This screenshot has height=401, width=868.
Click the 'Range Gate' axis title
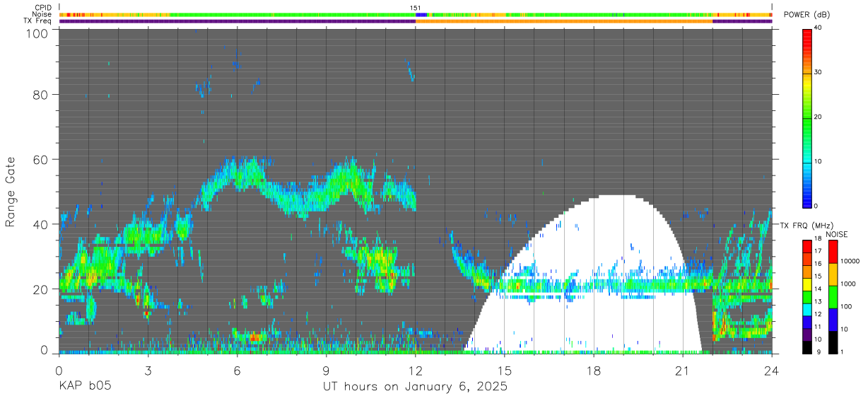11,192
